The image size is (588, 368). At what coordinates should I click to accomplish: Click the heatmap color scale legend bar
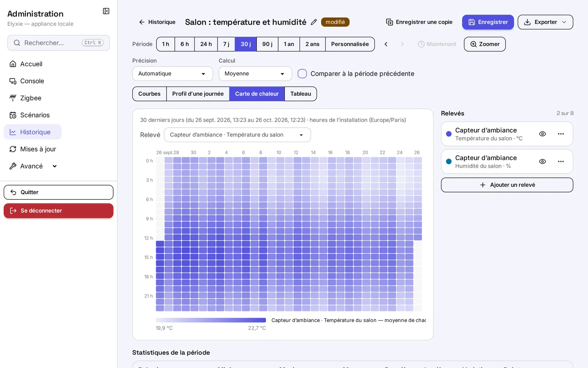(x=211, y=320)
